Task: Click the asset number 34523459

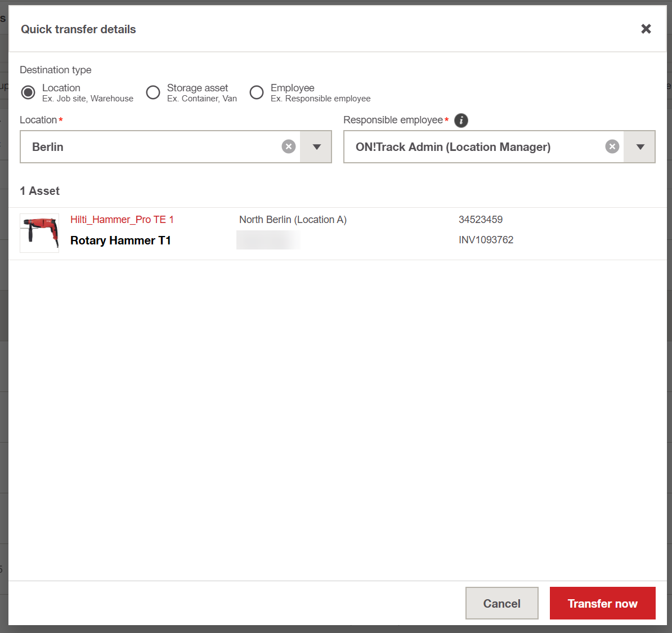Action: [481, 220]
